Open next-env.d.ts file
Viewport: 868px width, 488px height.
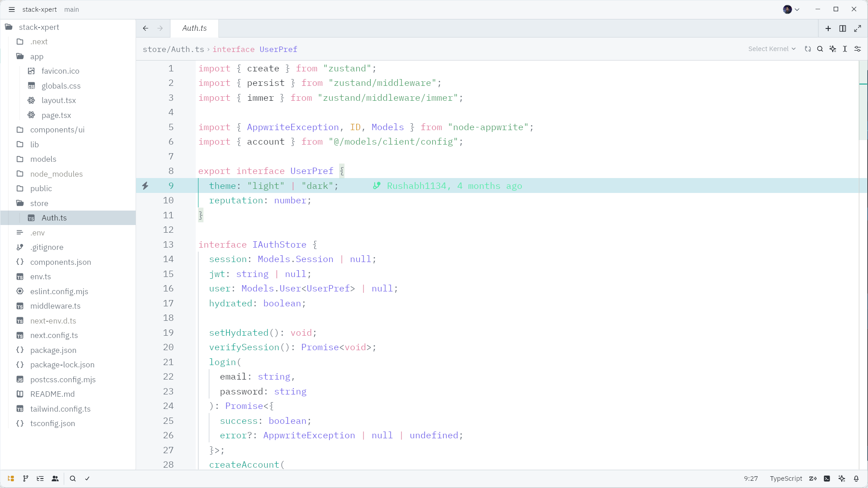coord(68,321)
